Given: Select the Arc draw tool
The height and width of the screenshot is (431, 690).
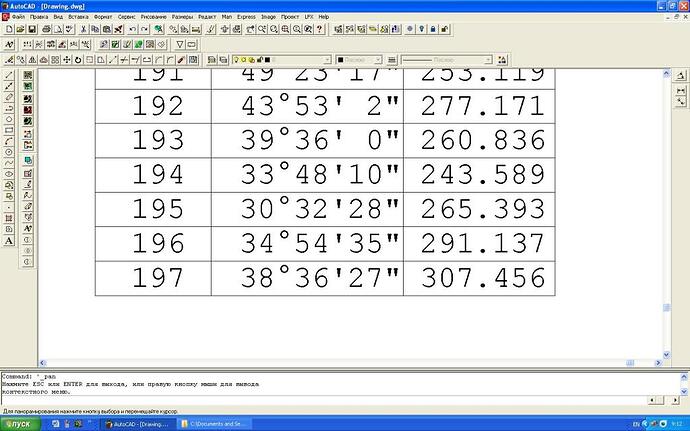Looking at the screenshot, I should pos(9,141).
